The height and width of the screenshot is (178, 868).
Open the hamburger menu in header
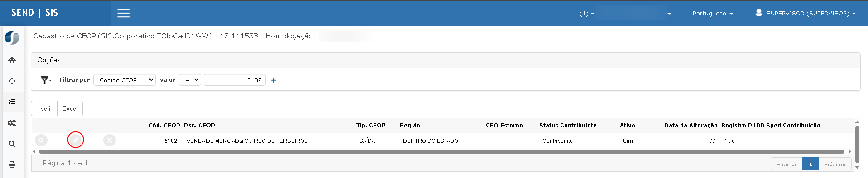(x=124, y=13)
